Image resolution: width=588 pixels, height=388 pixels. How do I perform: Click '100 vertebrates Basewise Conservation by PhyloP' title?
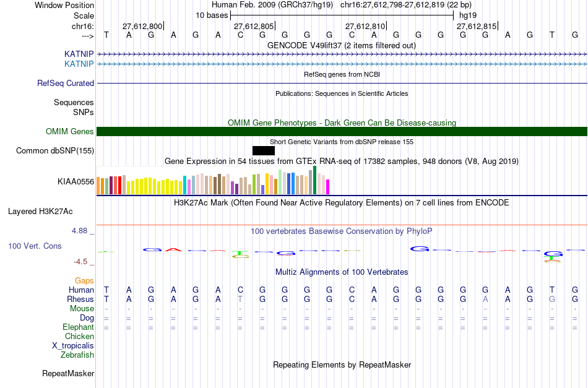(342, 231)
